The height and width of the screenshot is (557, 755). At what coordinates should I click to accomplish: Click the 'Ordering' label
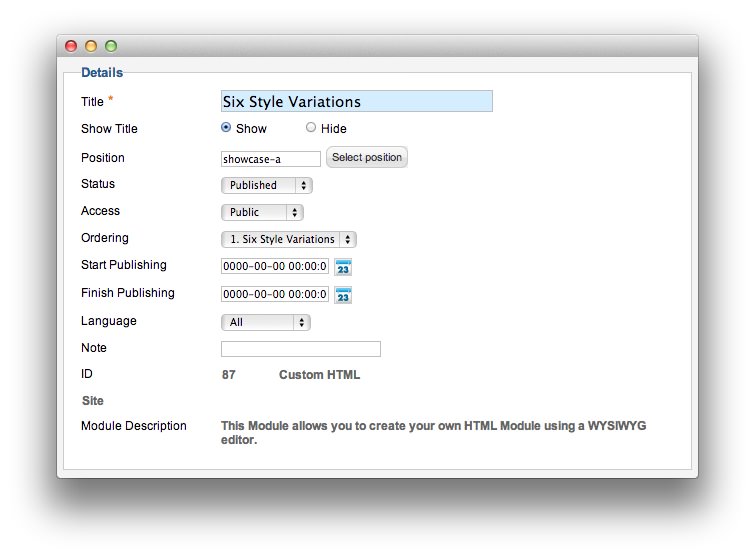point(105,238)
